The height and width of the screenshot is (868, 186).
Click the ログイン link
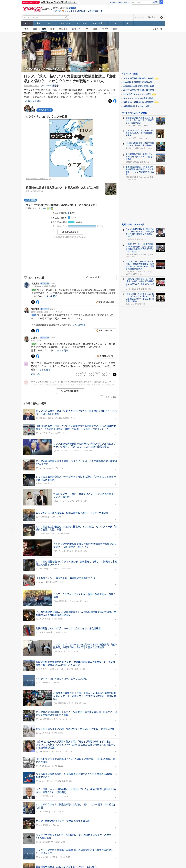pyautogui.click(x=57, y=11)
